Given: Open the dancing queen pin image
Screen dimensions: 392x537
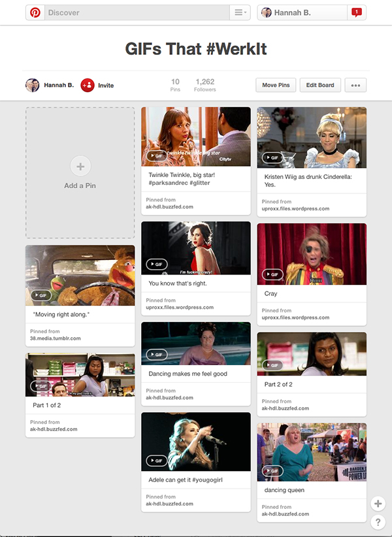Looking at the screenshot, I should [x=312, y=452].
